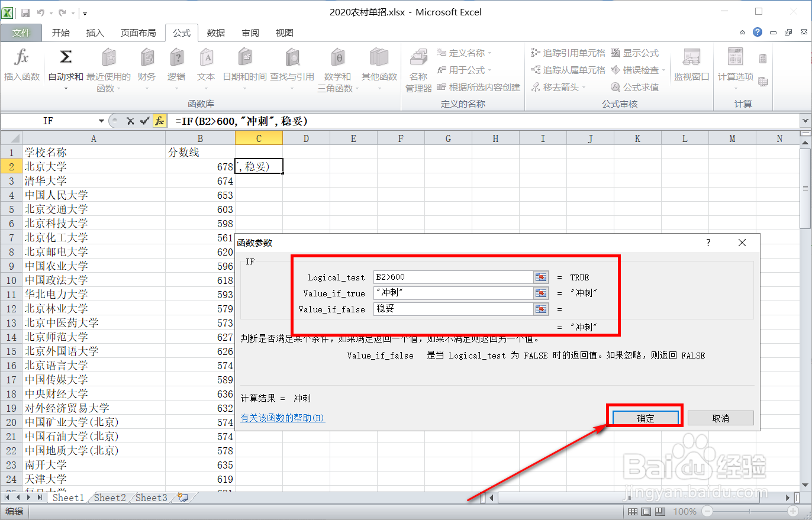Open Math and Trig functions icon
The width and height of the screenshot is (812, 520).
pyautogui.click(x=338, y=57)
